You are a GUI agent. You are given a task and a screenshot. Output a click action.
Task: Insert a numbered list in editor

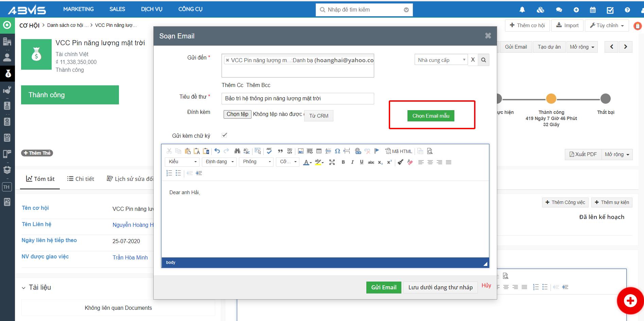point(169,173)
